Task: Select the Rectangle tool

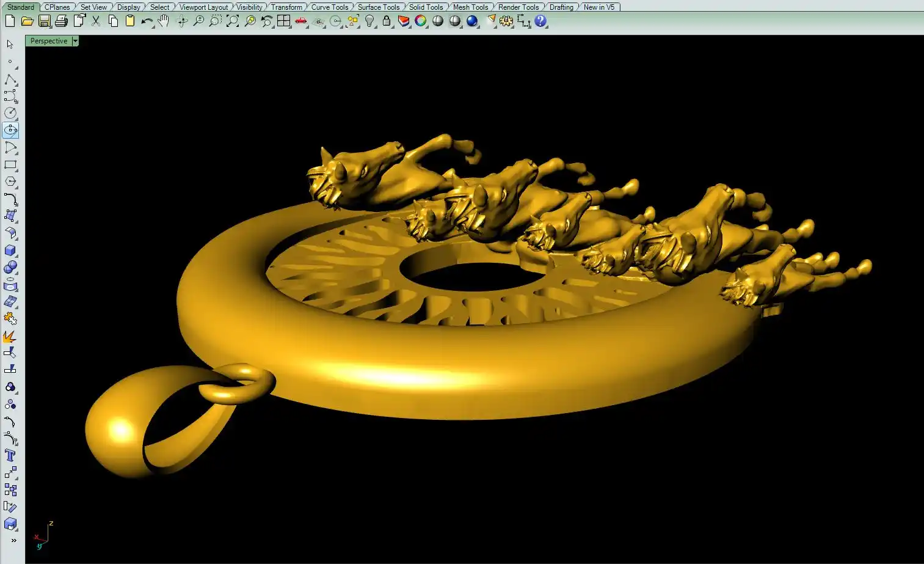Action: 10,165
